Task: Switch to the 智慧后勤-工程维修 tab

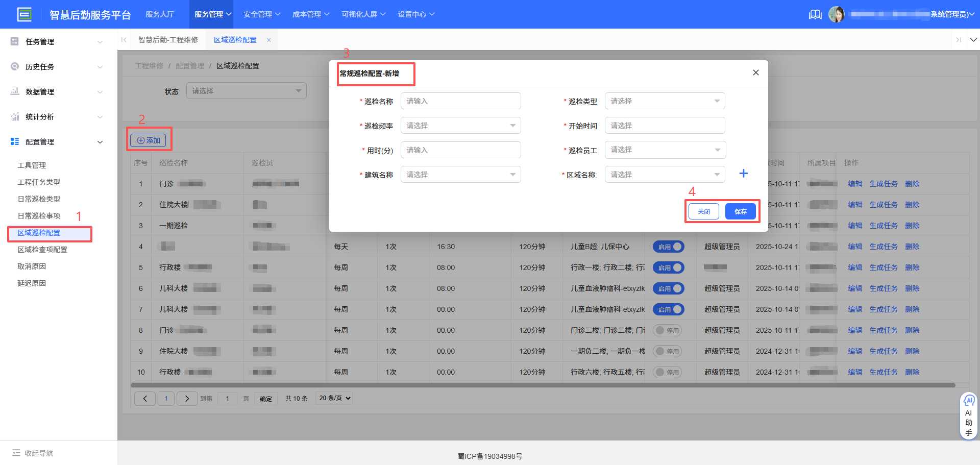Action: pyautogui.click(x=168, y=39)
